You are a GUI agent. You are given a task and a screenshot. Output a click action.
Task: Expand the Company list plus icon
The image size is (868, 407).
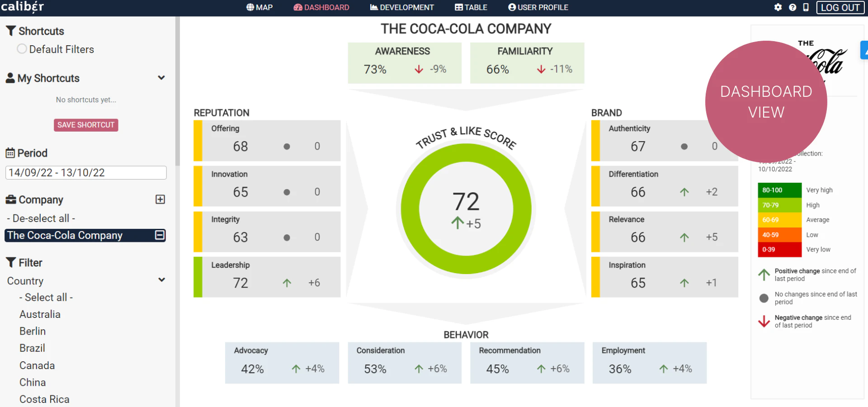[x=160, y=199]
